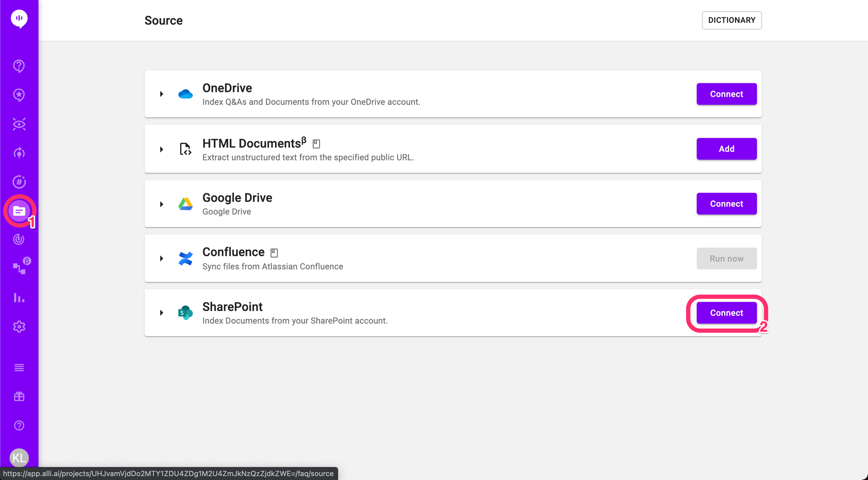Image resolution: width=868 pixels, height=480 pixels.
Task: Open the KL user avatar
Action: 19,457
